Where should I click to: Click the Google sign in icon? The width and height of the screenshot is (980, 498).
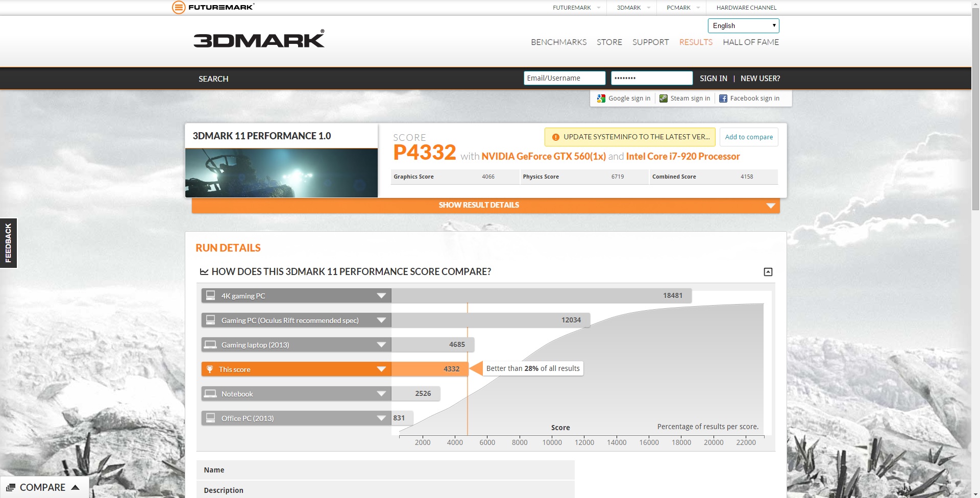coord(601,98)
